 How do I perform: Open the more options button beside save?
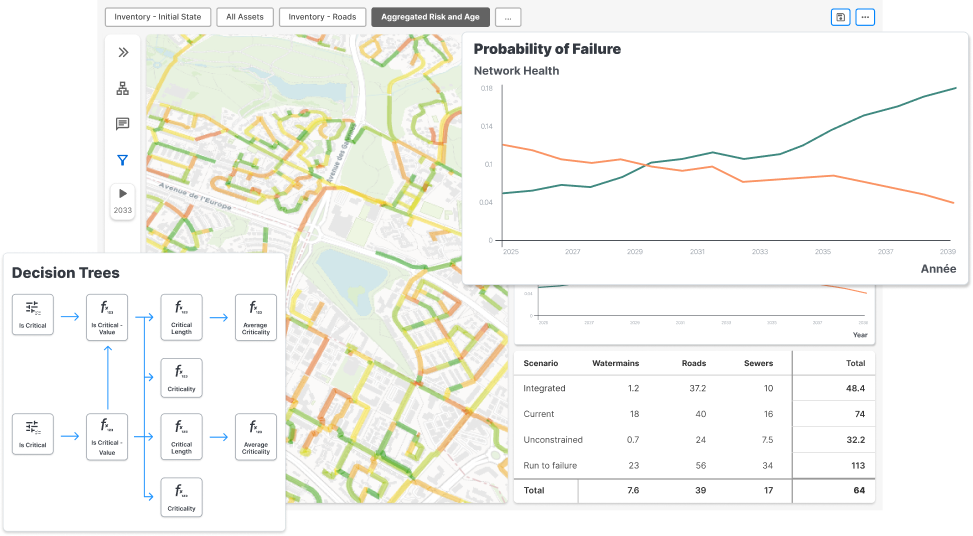tap(865, 17)
